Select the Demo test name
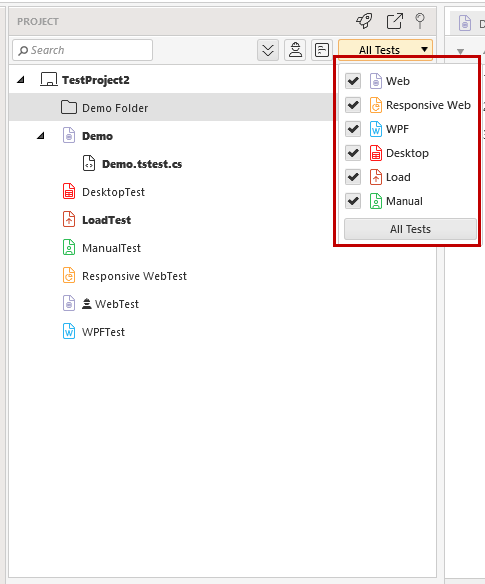The height and width of the screenshot is (584, 485). (97, 136)
